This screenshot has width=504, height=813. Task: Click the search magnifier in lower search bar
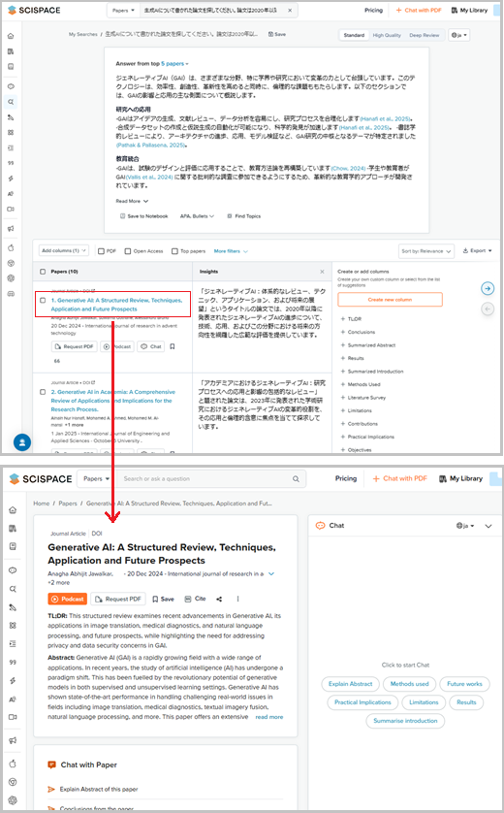point(296,478)
